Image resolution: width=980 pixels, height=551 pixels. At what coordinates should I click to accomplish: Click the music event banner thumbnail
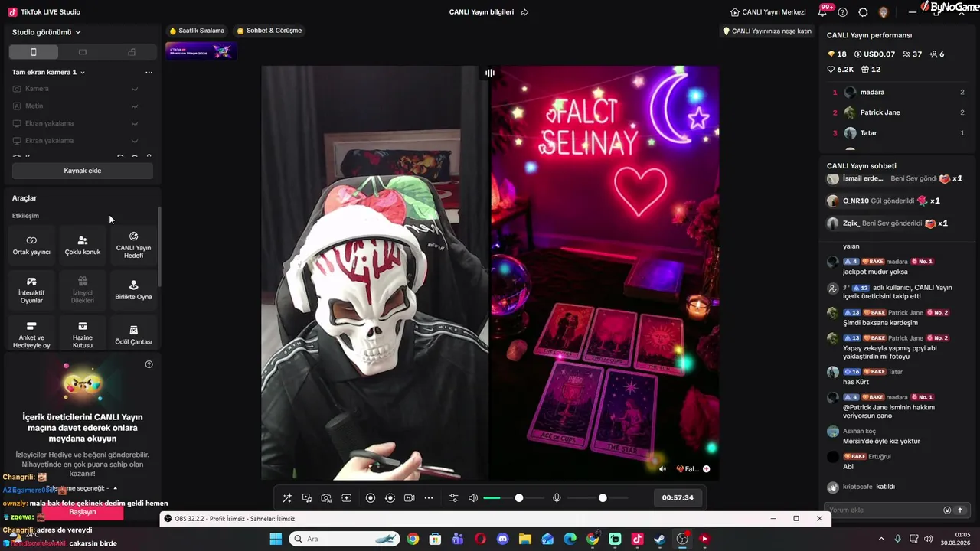[201, 51]
